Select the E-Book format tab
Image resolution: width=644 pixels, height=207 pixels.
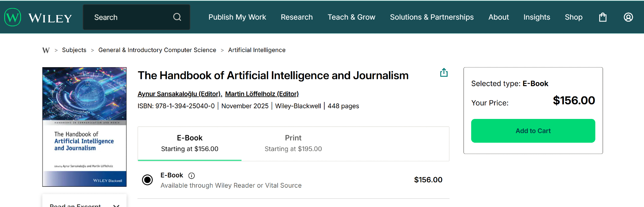(x=190, y=143)
